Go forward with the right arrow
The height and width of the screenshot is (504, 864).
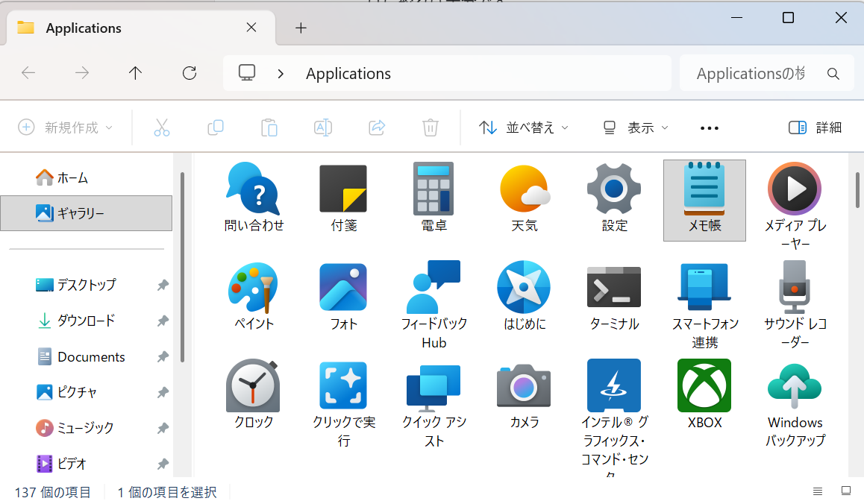[x=81, y=73]
